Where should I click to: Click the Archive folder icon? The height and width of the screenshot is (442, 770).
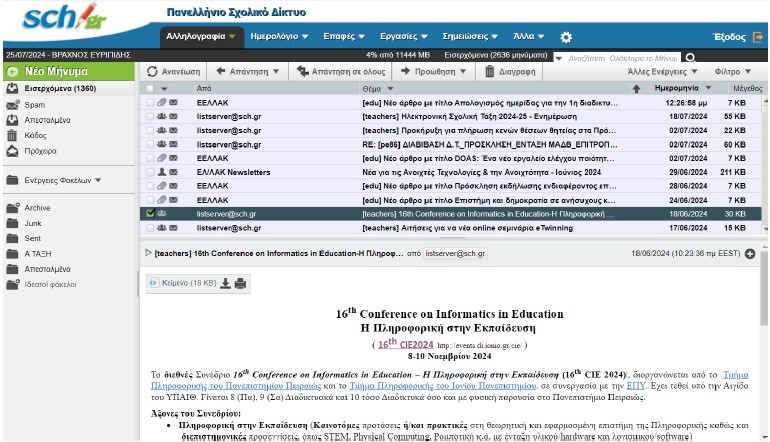click(x=13, y=208)
